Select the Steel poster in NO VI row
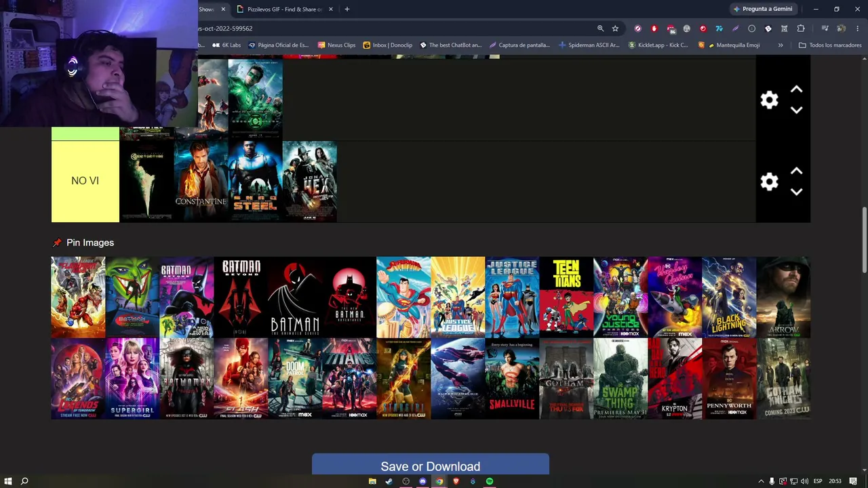 tap(255, 182)
